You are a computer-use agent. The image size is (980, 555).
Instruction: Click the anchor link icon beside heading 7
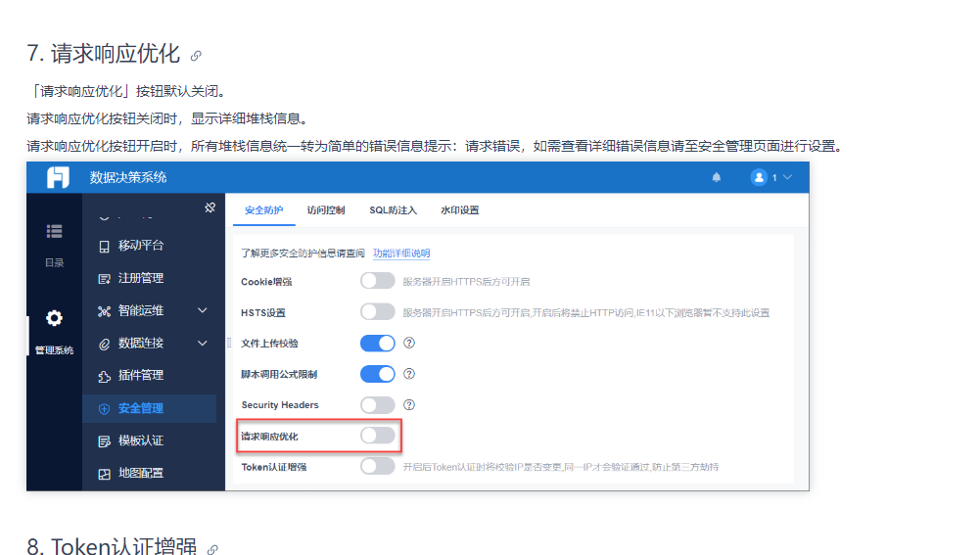[196, 56]
